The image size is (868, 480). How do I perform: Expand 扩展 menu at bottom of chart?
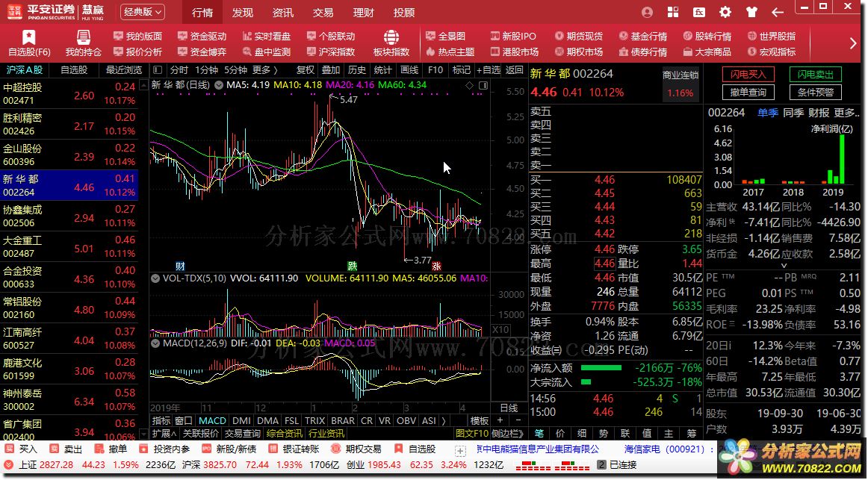click(x=164, y=434)
